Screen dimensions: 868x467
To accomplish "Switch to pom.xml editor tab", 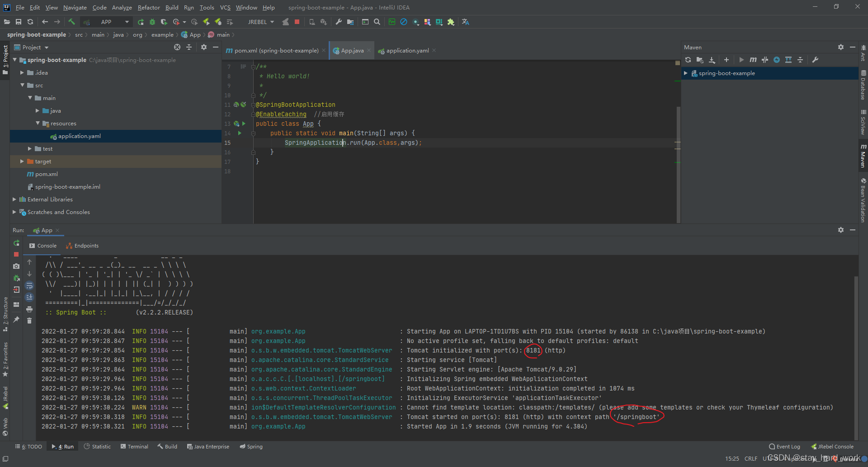I will (x=276, y=50).
